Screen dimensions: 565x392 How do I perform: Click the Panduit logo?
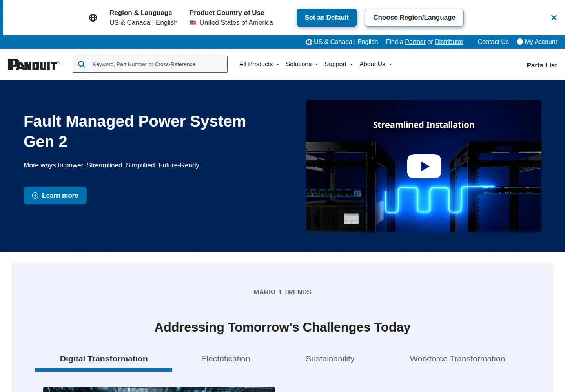coord(34,65)
